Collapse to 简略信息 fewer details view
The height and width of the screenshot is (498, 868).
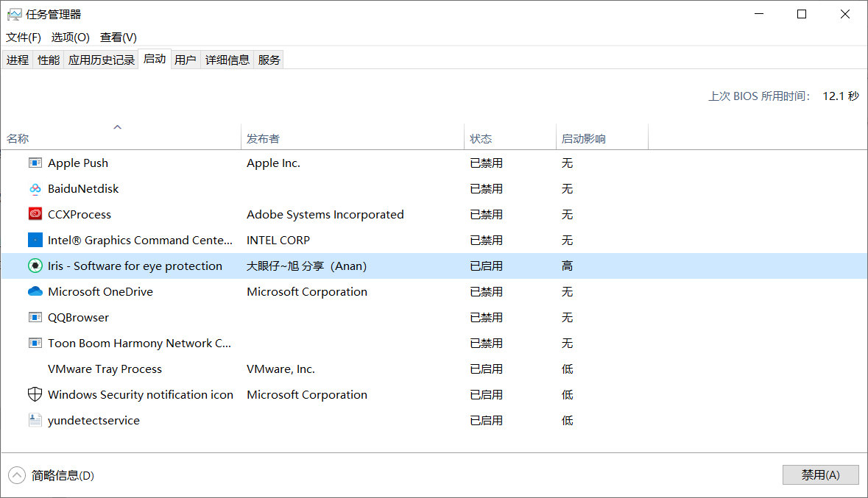[x=52, y=475]
